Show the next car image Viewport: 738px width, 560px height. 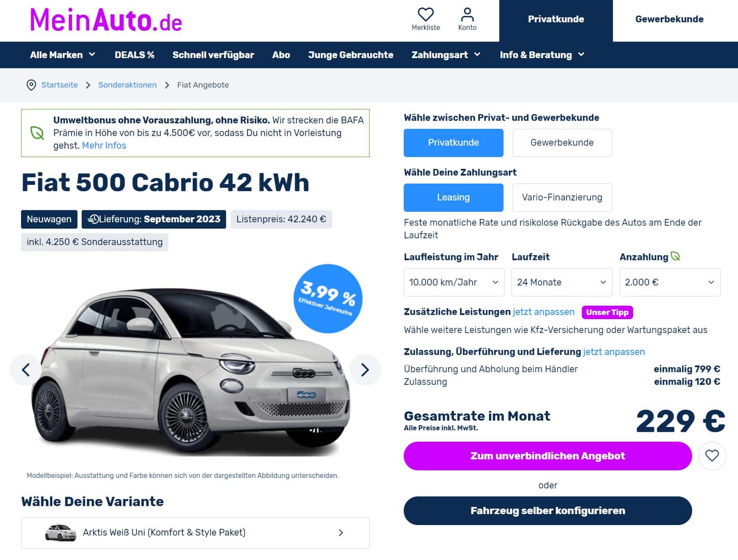tap(365, 370)
